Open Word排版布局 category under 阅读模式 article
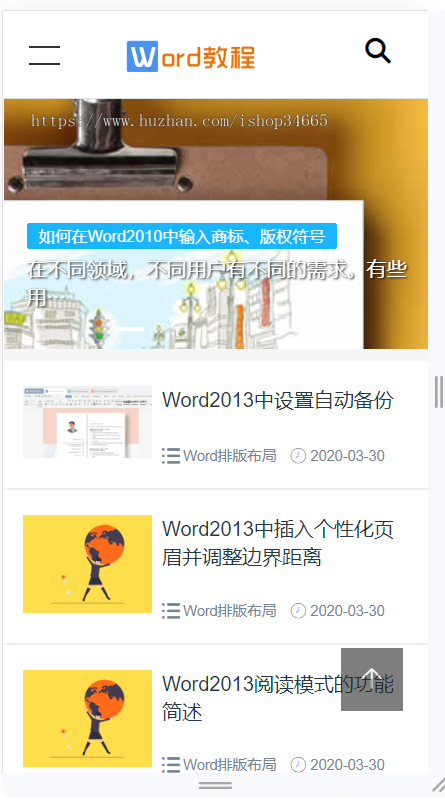 point(230,765)
